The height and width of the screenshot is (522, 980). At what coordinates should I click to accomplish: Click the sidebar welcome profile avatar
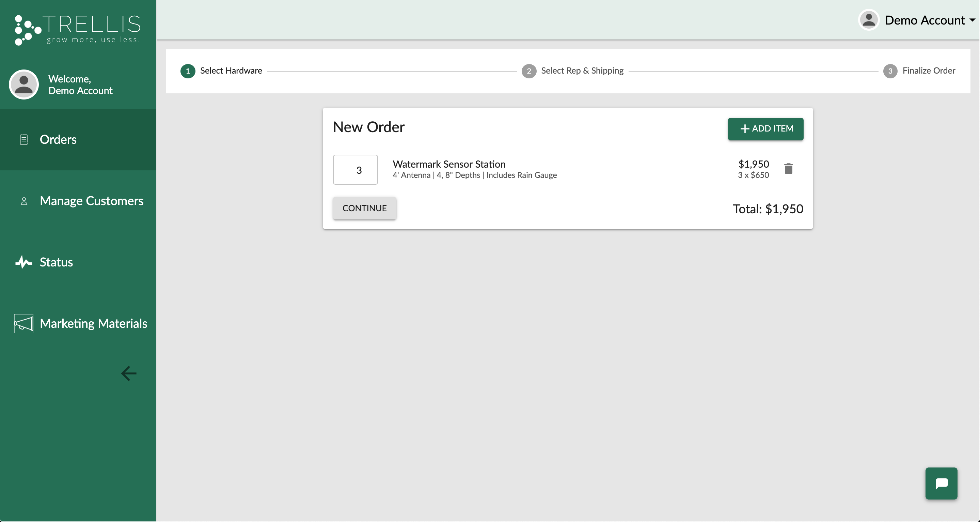[23, 85]
